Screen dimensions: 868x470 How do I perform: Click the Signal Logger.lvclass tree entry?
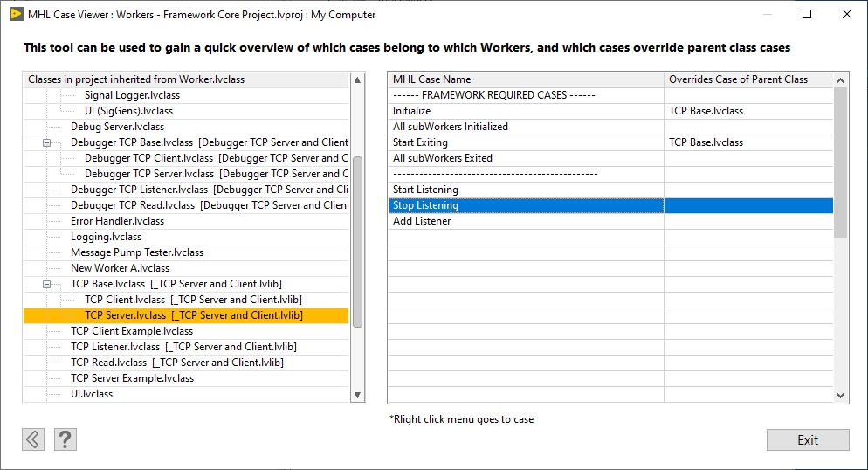(x=132, y=95)
